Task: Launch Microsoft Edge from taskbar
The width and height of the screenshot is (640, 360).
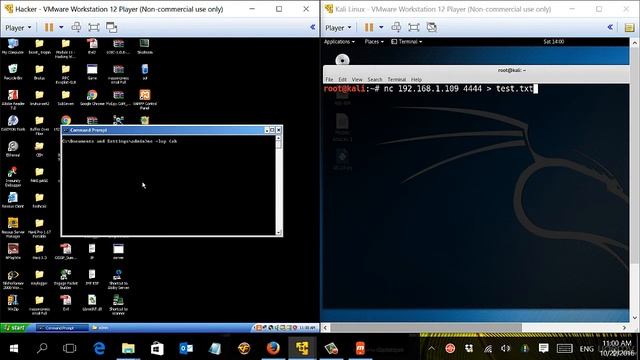Action: [x=99, y=348]
